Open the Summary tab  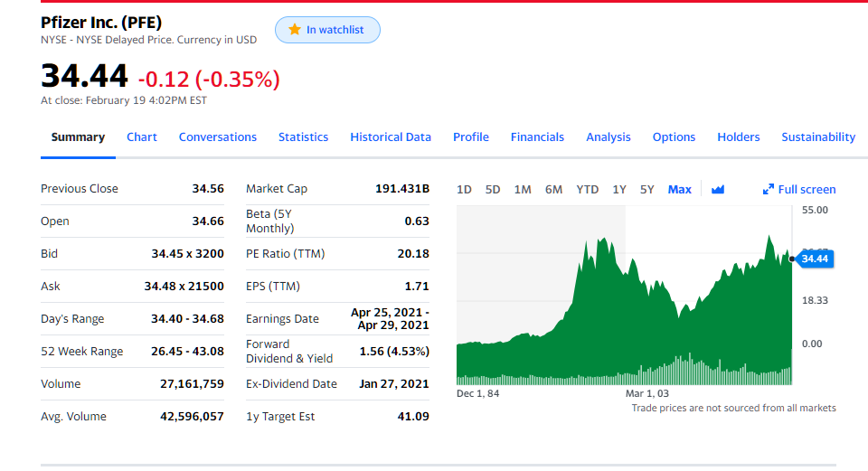[78, 137]
